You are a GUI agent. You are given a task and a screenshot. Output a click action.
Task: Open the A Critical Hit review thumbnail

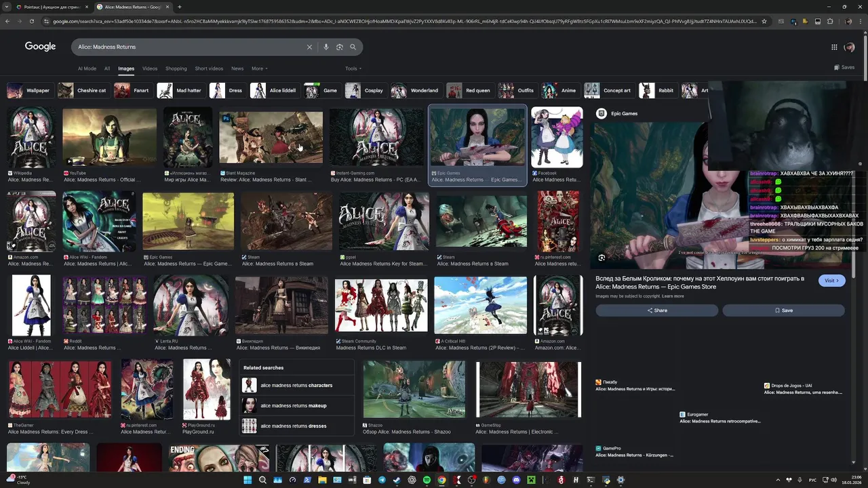point(481,305)
